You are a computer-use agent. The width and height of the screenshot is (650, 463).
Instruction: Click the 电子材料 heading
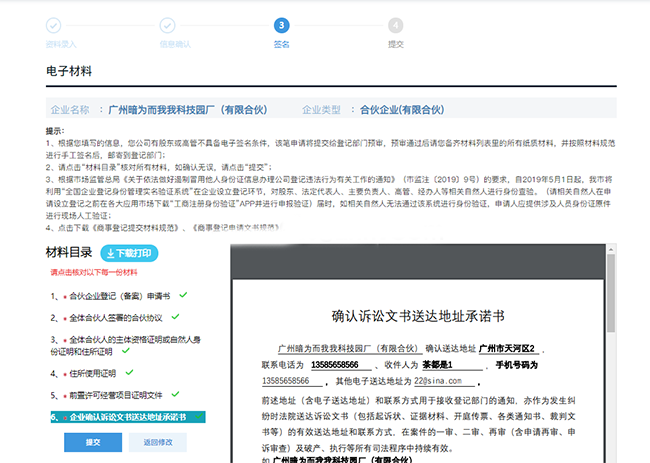69,71
